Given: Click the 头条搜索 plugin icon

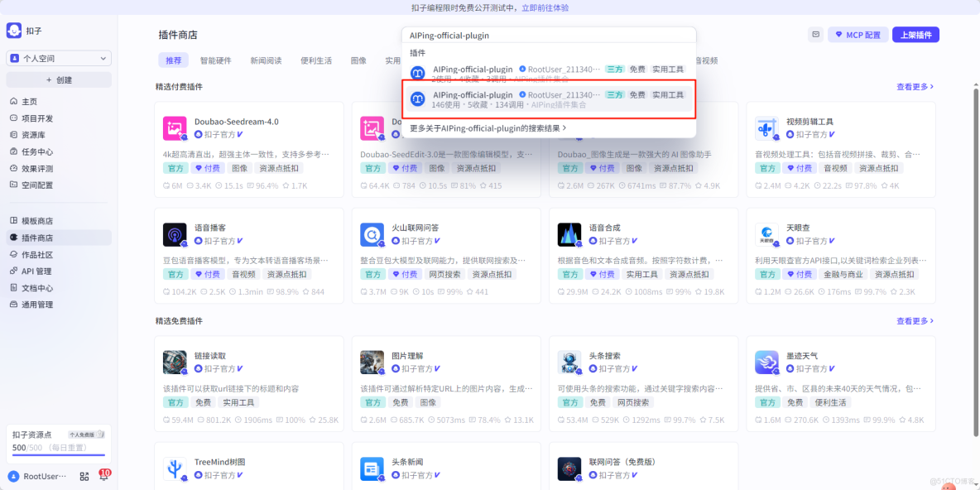Looking at the screenshot, I should (x=571, y=363).
